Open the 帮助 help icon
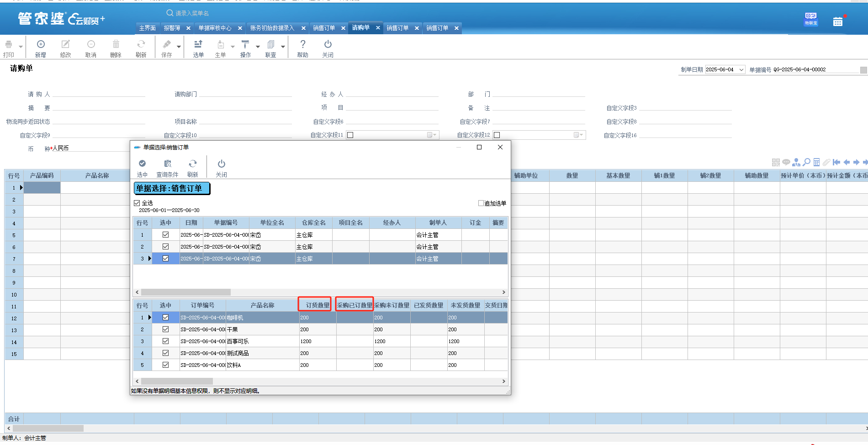Image resolution: width=868 pixels, height=445 pixels. tap(302, 44)
